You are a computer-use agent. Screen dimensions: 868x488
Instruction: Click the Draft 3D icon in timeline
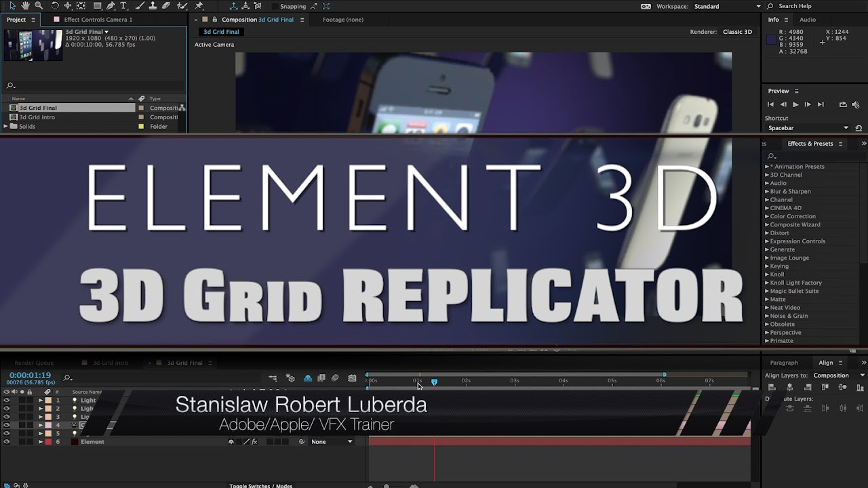(x=290, y=378)
